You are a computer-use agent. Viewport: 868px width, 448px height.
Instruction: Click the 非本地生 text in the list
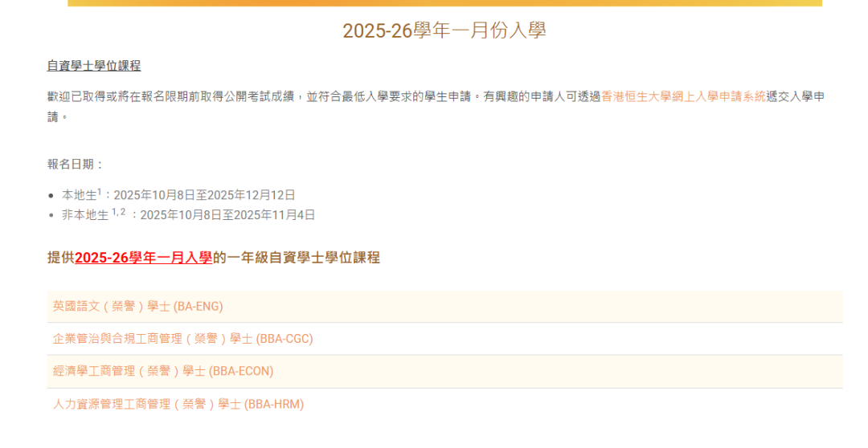coord(84,215)
